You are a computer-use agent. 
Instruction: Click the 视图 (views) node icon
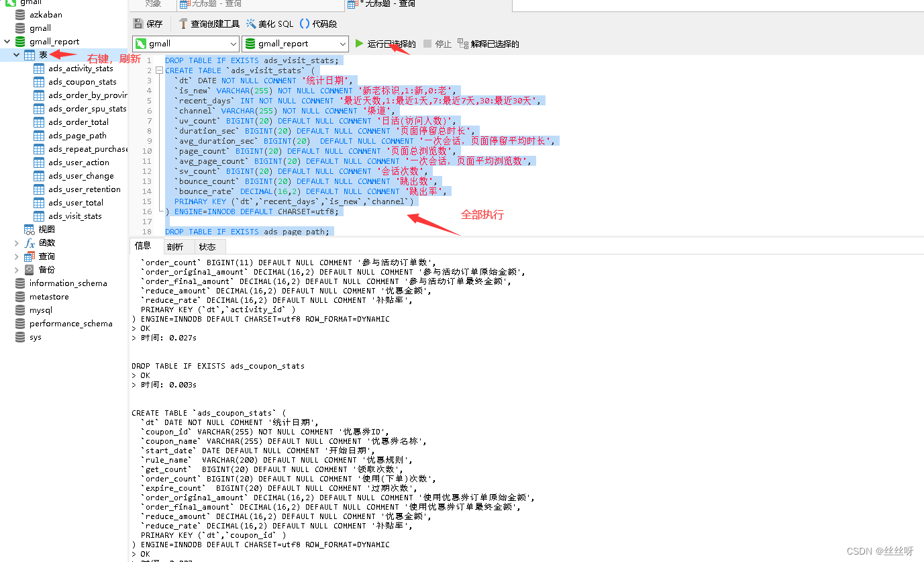[29, 229]
